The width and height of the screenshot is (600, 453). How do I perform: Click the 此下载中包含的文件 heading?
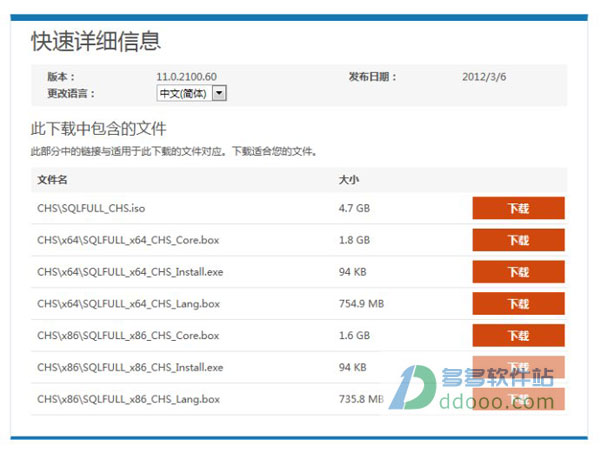[98, 128]
